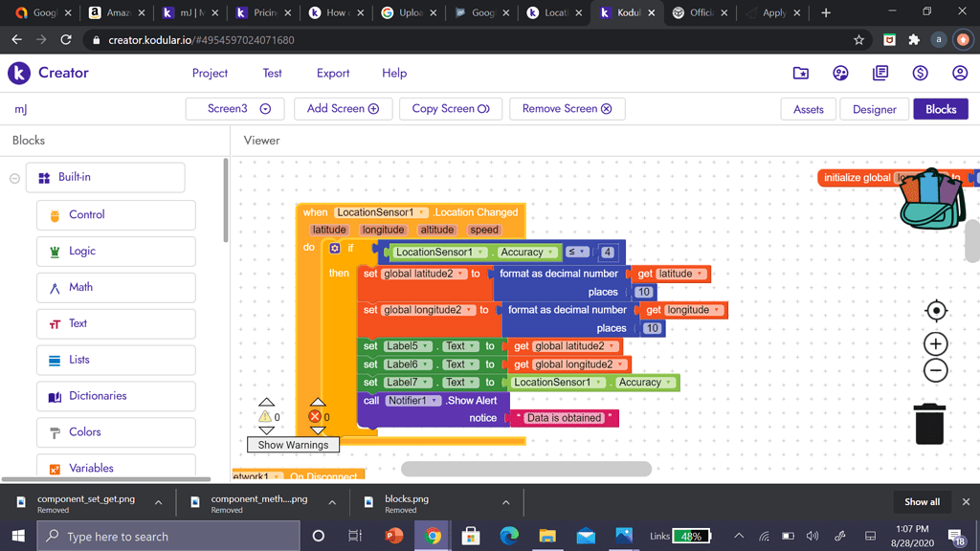
Task: Click the blue gear on the if block
Action: coord(335,249)
